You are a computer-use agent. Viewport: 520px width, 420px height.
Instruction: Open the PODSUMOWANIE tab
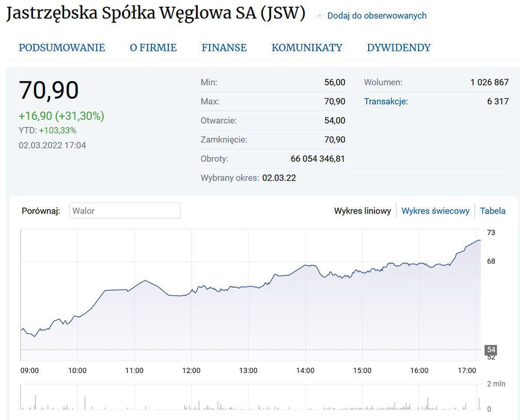tap(62, 48)
